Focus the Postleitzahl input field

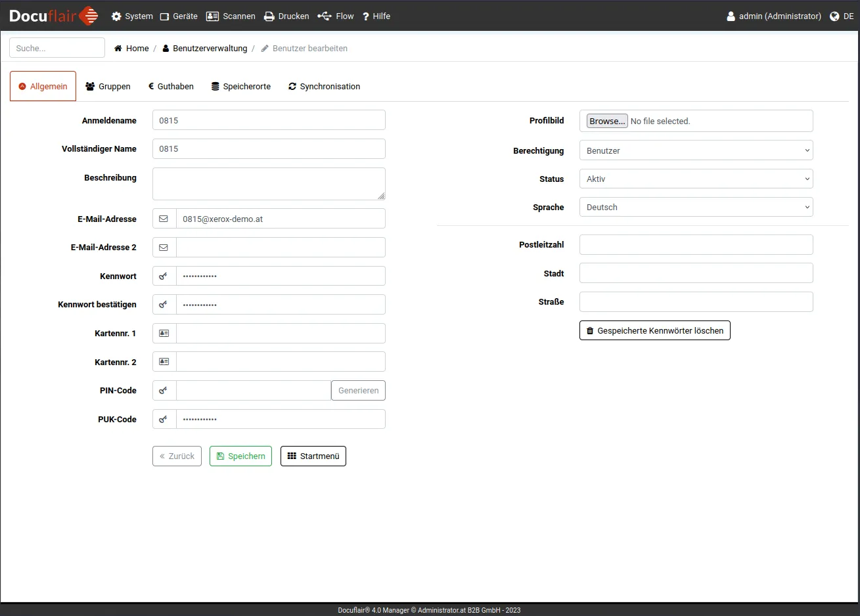pyautogui.click(x=696, y=245)
